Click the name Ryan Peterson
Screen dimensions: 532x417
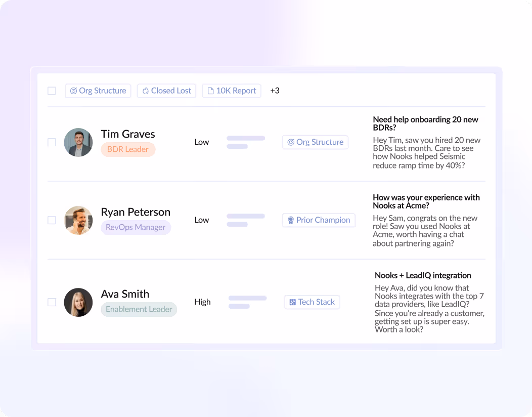pyautogui.click(x=136, y=212)
